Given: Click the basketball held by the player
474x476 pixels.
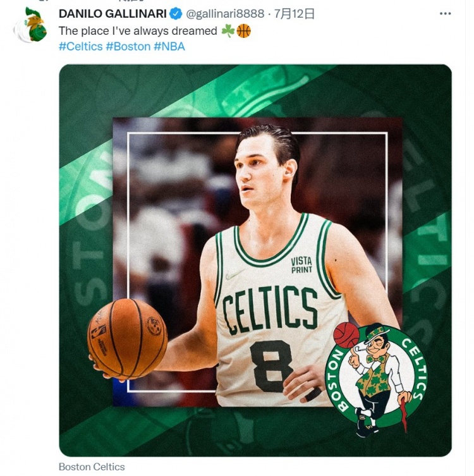Looking at the screenshot, I should [127, 338].
